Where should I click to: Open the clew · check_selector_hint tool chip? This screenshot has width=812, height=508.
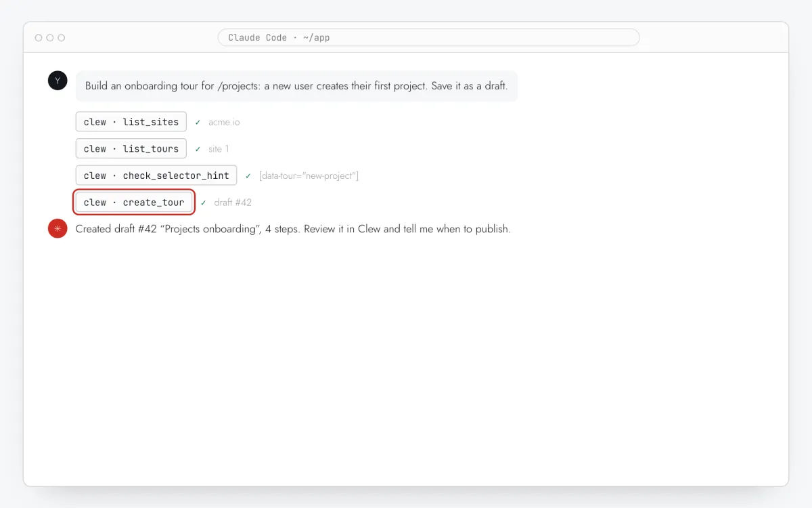point(156,175)
